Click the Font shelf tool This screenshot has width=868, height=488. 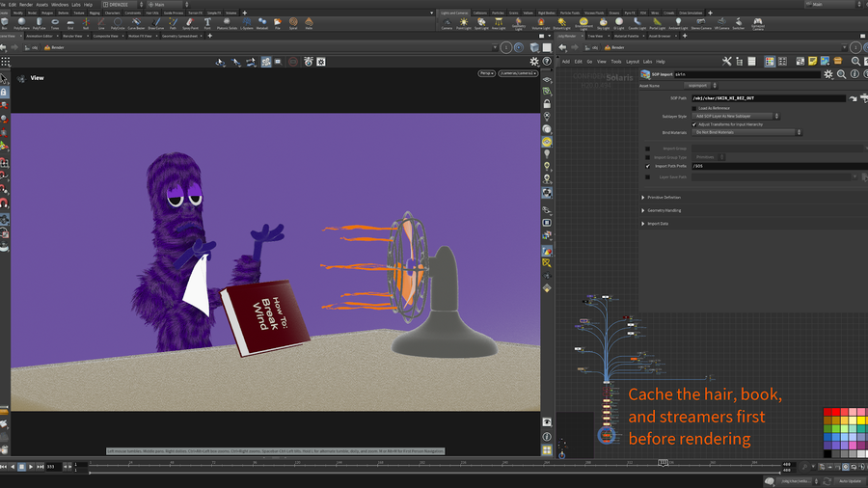click(x=207, y=24)
